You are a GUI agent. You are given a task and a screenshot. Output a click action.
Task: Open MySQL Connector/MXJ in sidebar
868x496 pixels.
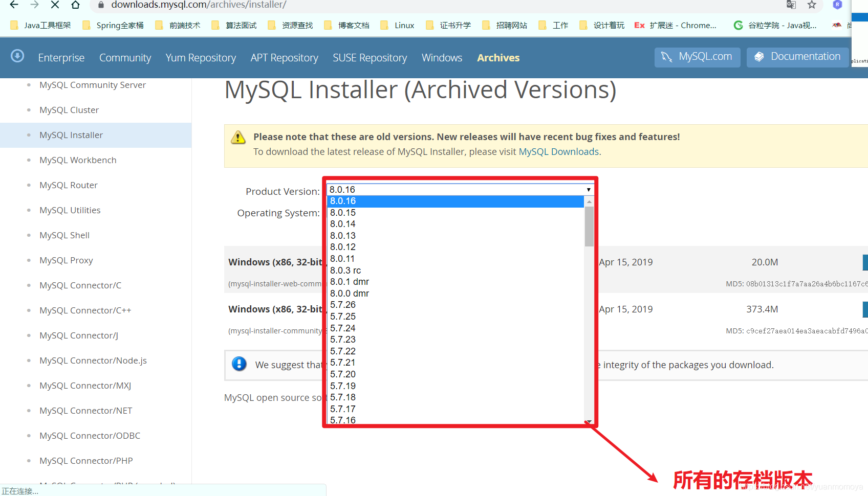[x=85, y=386]
